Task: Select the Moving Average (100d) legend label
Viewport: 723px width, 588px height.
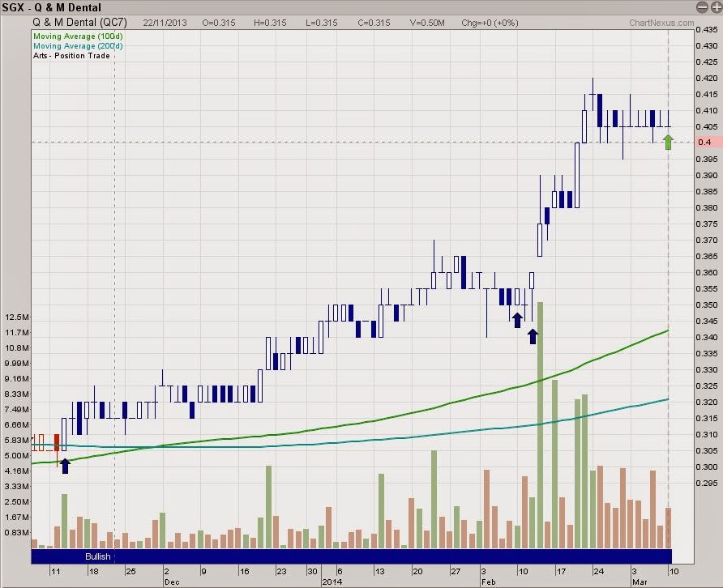Action: 78,36
